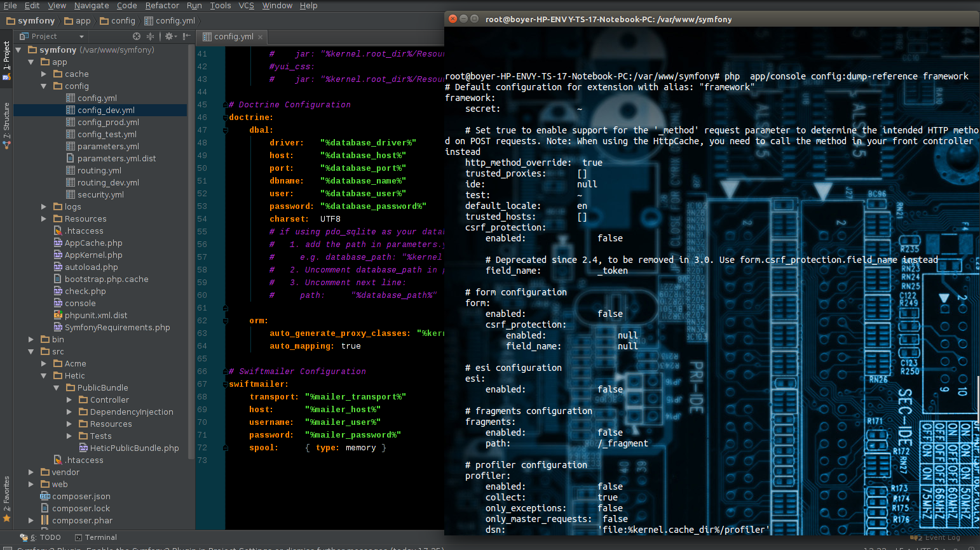This screenshot has height=550, width=980.
Task: Open the Refactor menu
Action: [162, 6]
